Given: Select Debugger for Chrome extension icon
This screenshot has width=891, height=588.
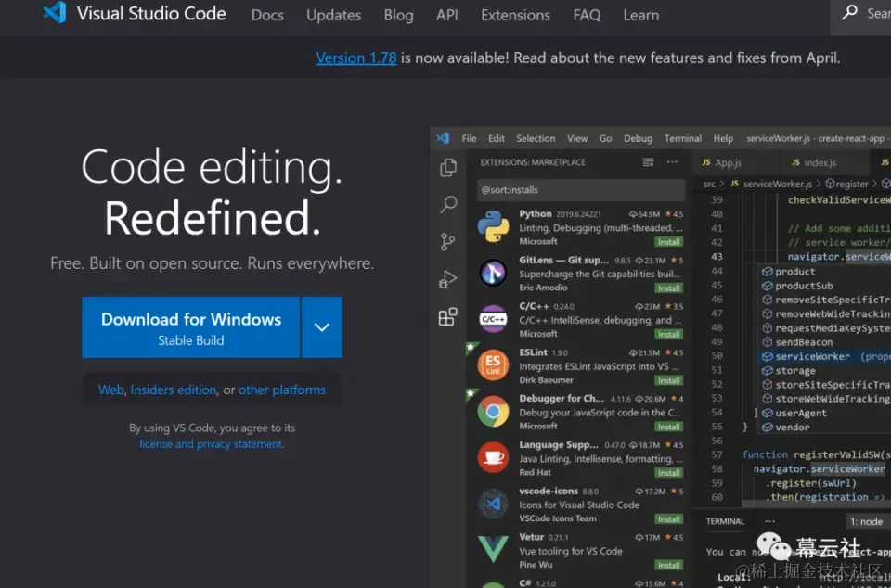Looking at the screenshot, I should 493,412.
